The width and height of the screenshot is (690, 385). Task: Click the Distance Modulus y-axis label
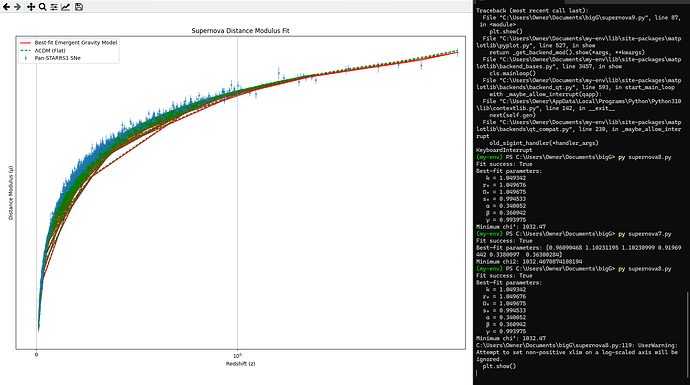pyautogui.click(x=11, y=193)
